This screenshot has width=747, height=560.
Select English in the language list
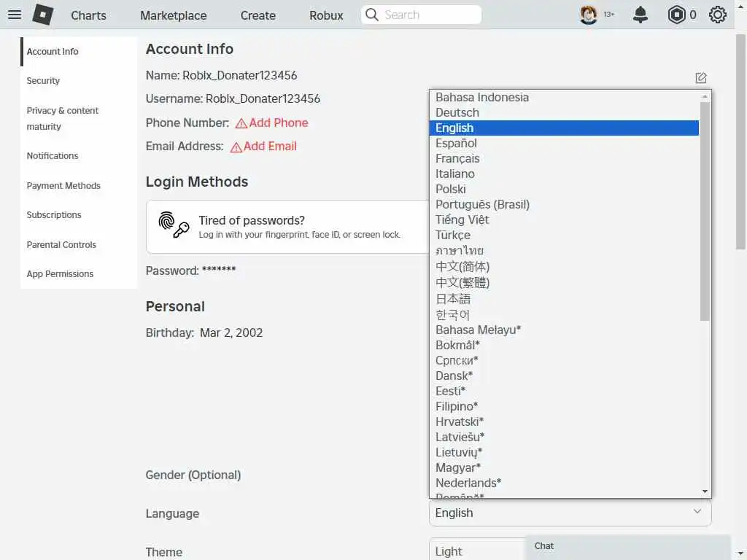(x=564, y=128)
